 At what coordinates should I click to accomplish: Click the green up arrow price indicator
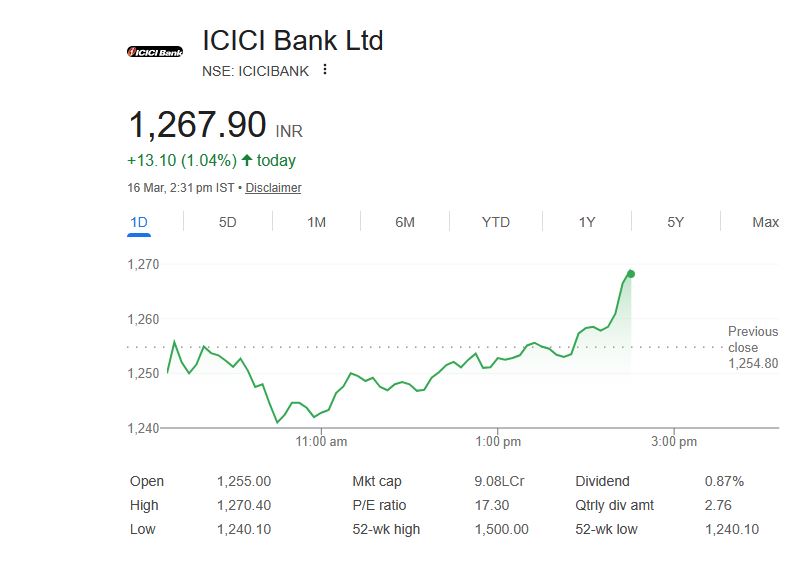click(x=247, y=160)
